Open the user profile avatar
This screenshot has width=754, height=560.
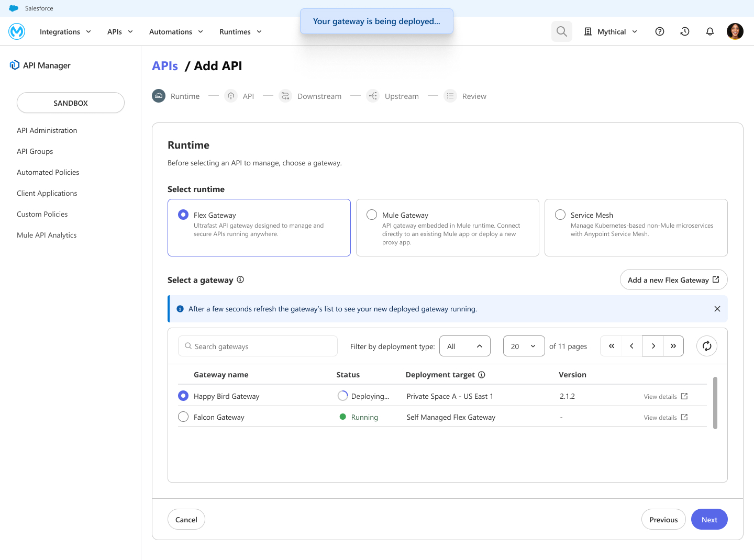[735, 31]
